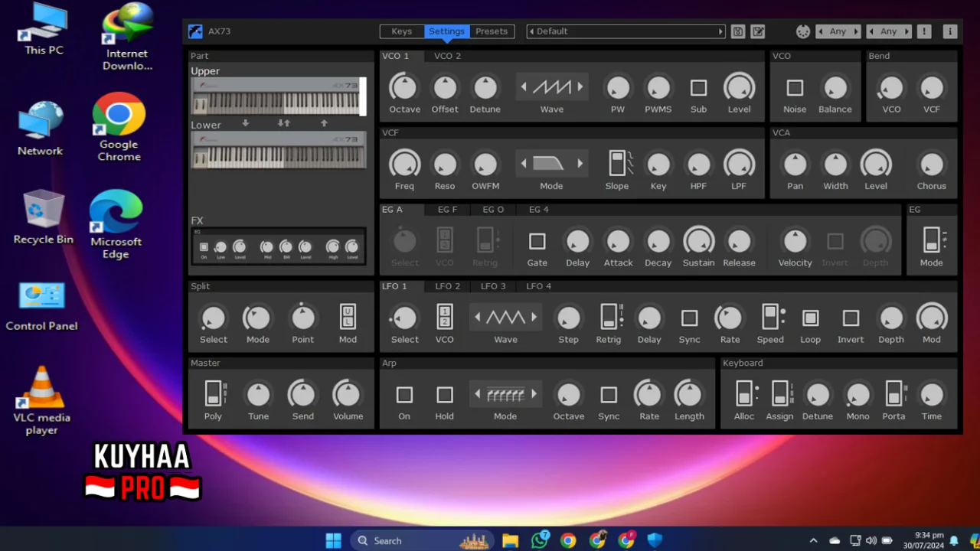980x551 pixels.
Task: Click the VCF Slope switch
Action: [619, 164]
